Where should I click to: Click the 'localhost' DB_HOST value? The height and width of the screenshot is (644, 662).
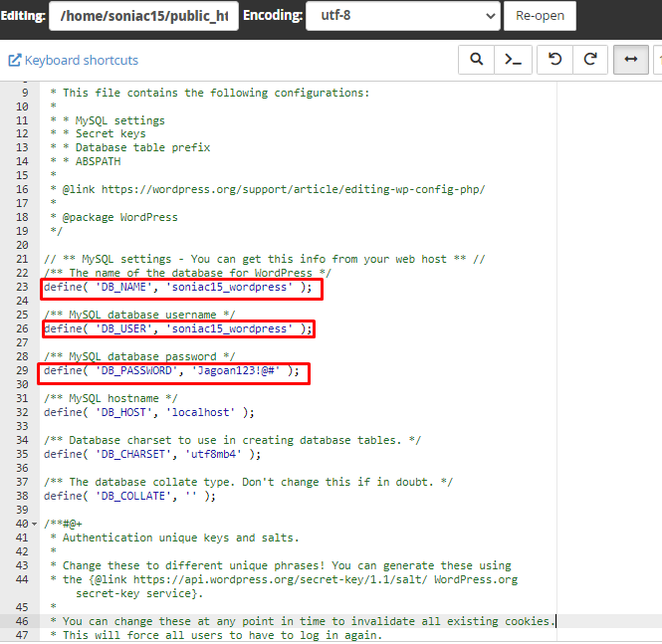click(x=200, y=412)
